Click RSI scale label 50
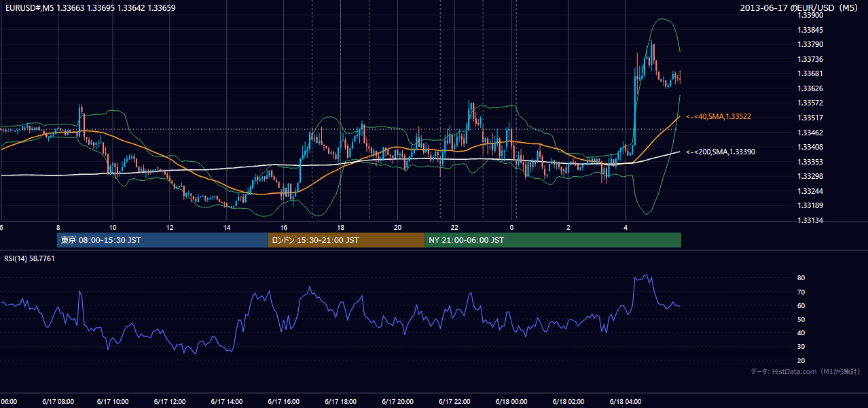This screenshot has width=868, height=408. [x=801, y=319]
